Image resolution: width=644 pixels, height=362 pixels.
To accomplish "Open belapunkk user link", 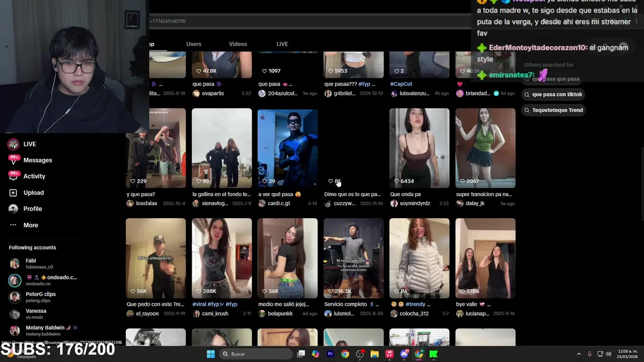I will [x=280, y=314].
